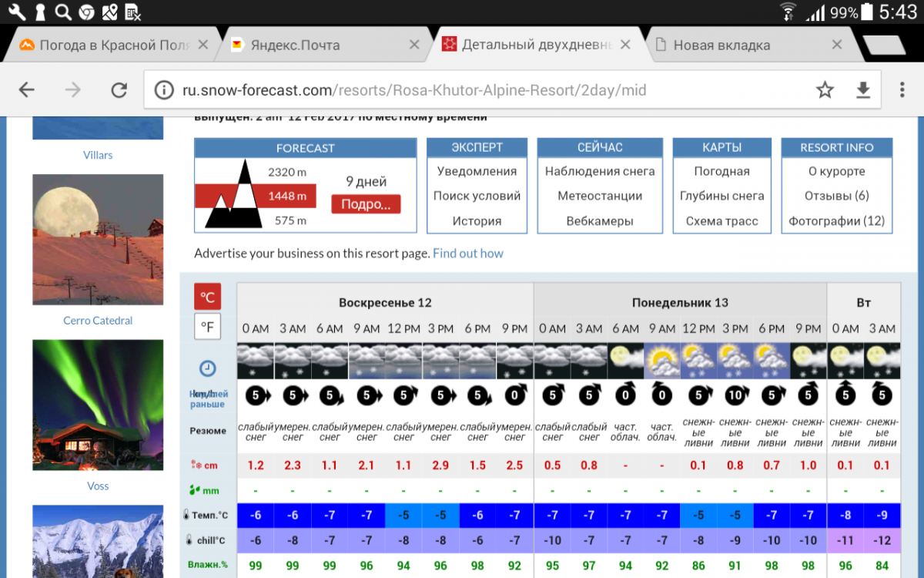Image resolution: width=924 pixels, height=578 pixels.
Task: Open the Cerro Catedral text link
Action: [x=98, y=321]
